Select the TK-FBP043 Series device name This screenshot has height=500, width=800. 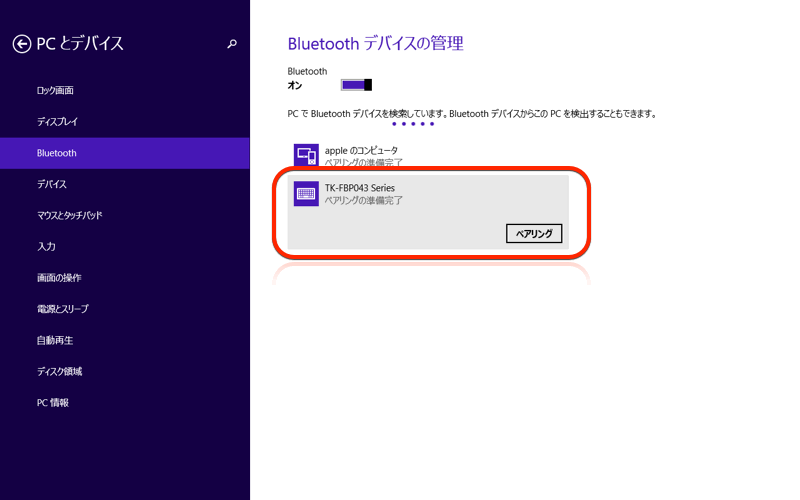coord(360,188)
